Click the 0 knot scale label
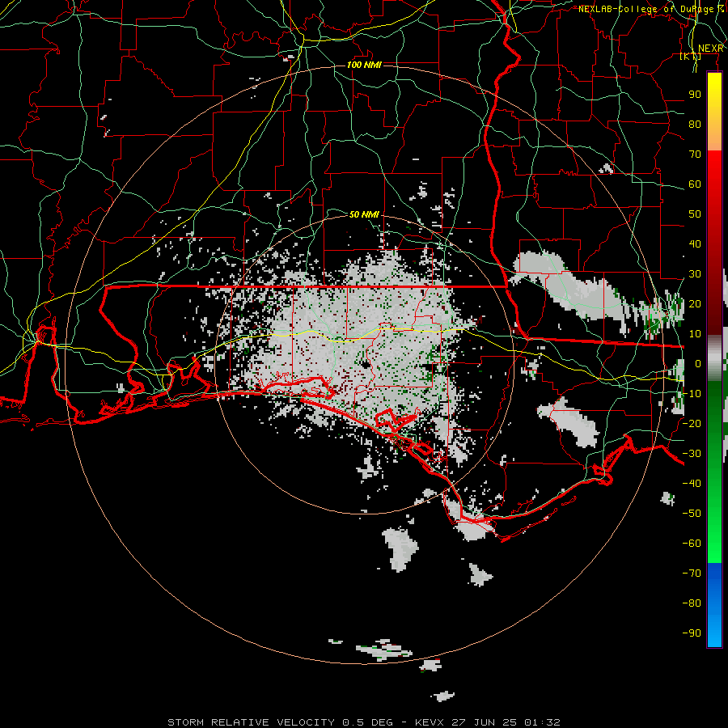This screenshot has height=728, width=728. coord(697,363)
